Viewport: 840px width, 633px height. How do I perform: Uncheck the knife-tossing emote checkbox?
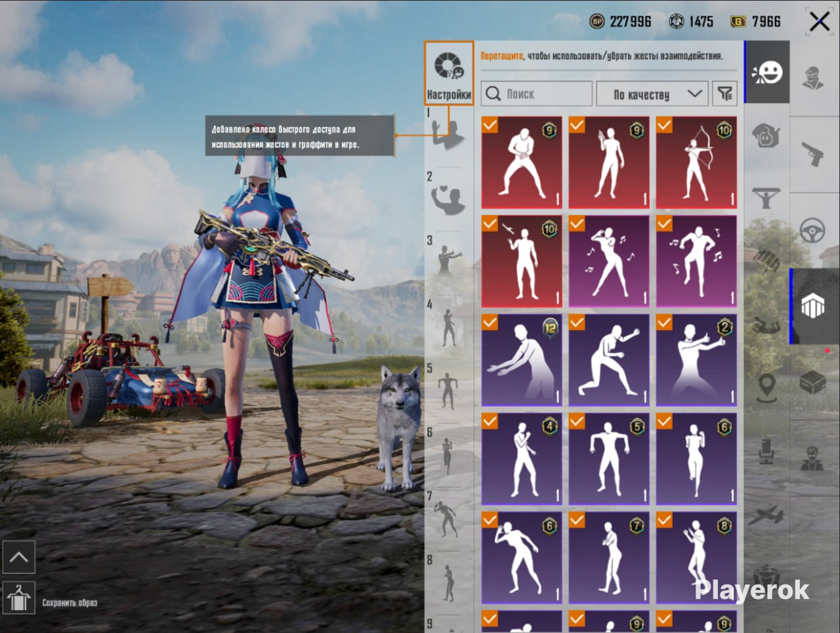tap(490, 224)
